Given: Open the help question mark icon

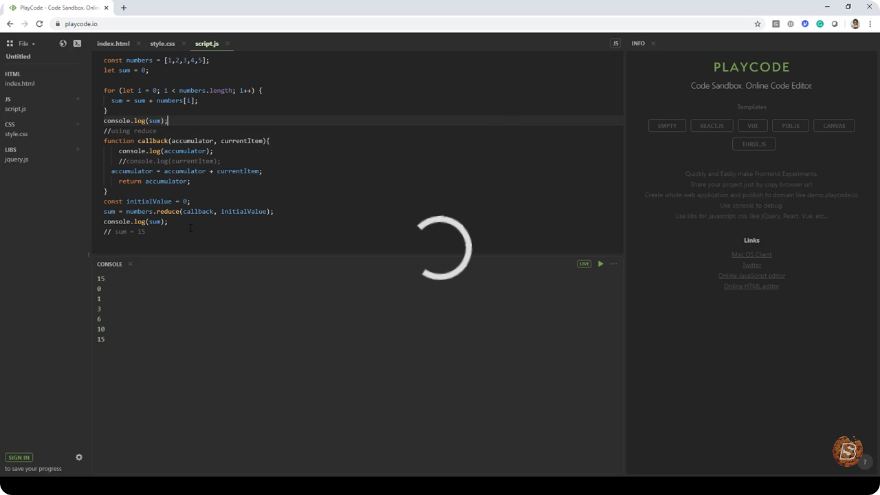Looking at the screenshot, I should [x=865, y=462].
